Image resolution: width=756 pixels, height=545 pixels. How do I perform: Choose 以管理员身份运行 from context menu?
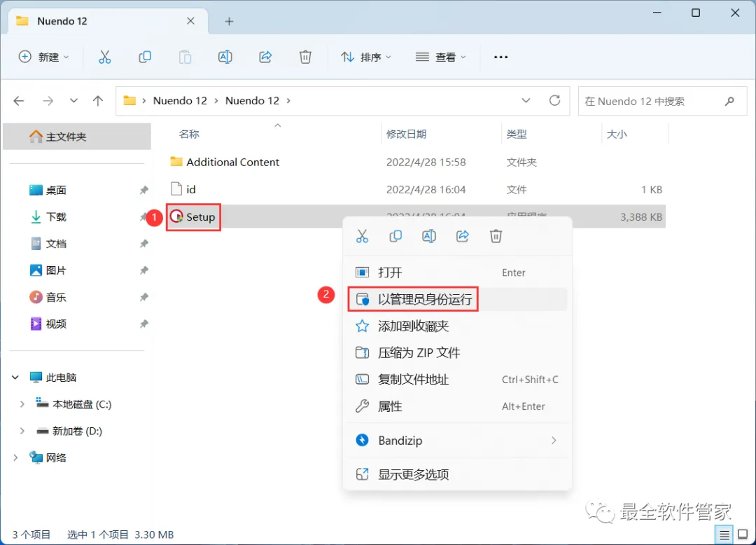[457, 299]
